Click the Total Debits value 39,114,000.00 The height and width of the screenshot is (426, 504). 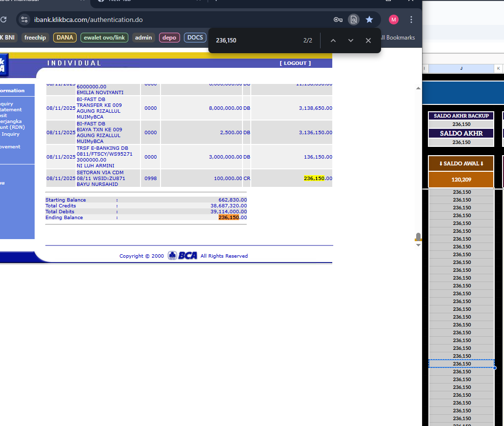pyautogui.click(x=228, y=212)
